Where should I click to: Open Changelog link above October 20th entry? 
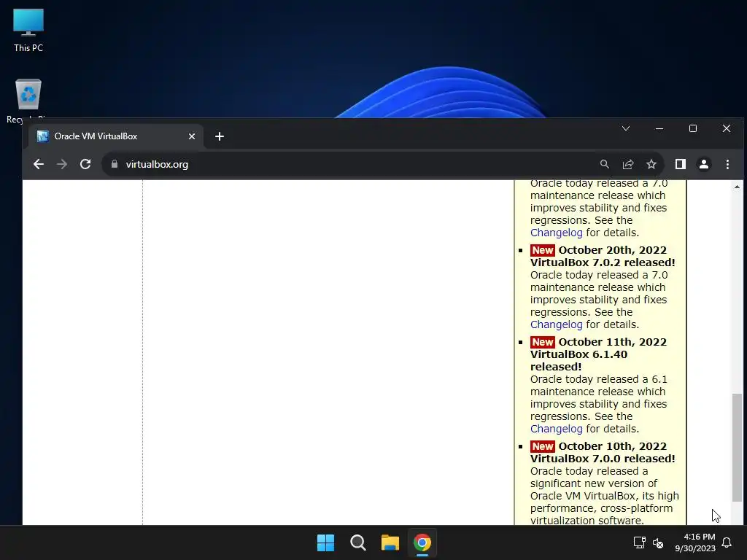(557, 233)
